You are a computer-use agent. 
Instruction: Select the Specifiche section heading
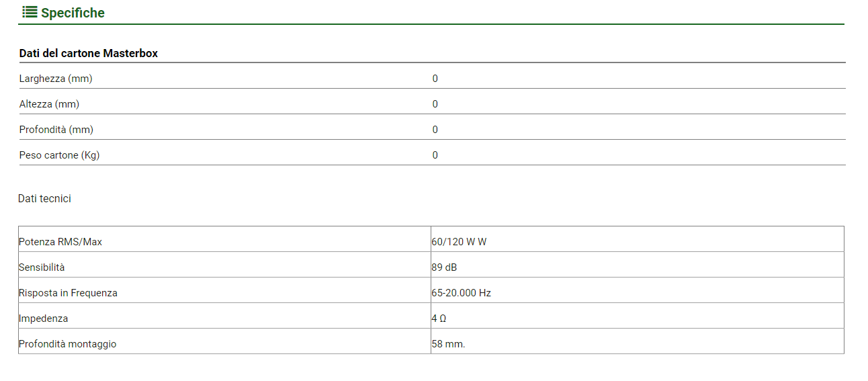pos(73,13)
